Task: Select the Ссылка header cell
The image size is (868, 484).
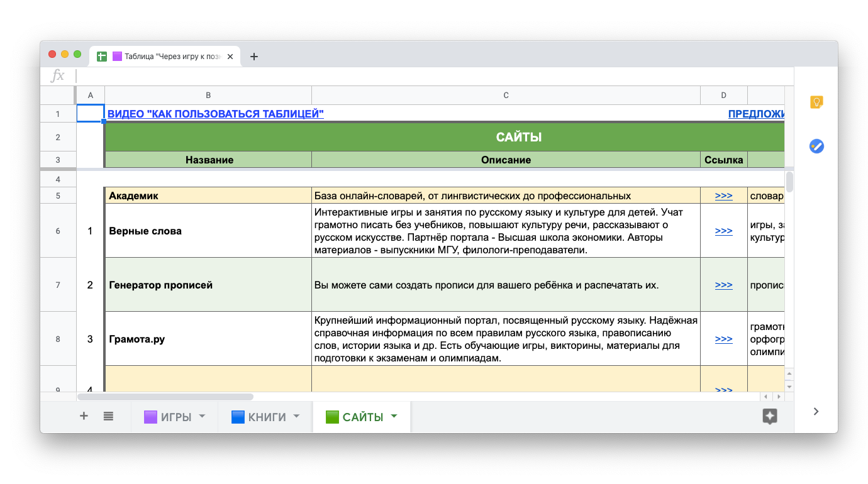Action: pos(724,160)
